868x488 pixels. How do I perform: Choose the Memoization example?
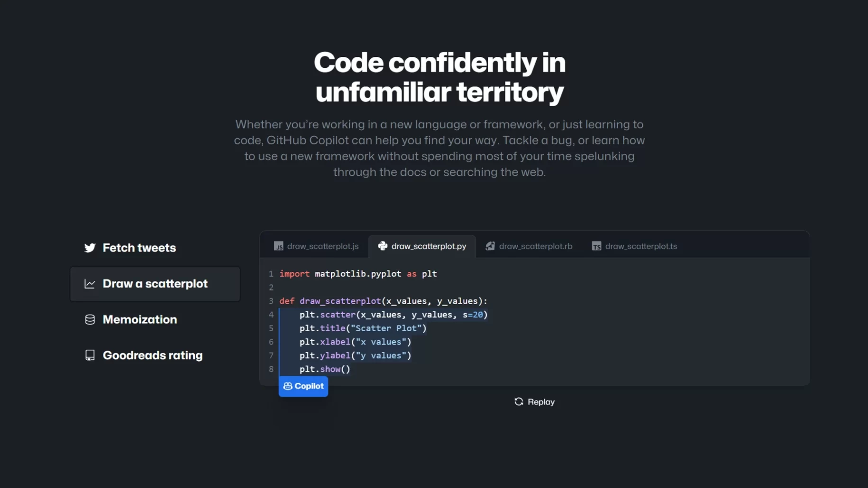click(139, 320)
